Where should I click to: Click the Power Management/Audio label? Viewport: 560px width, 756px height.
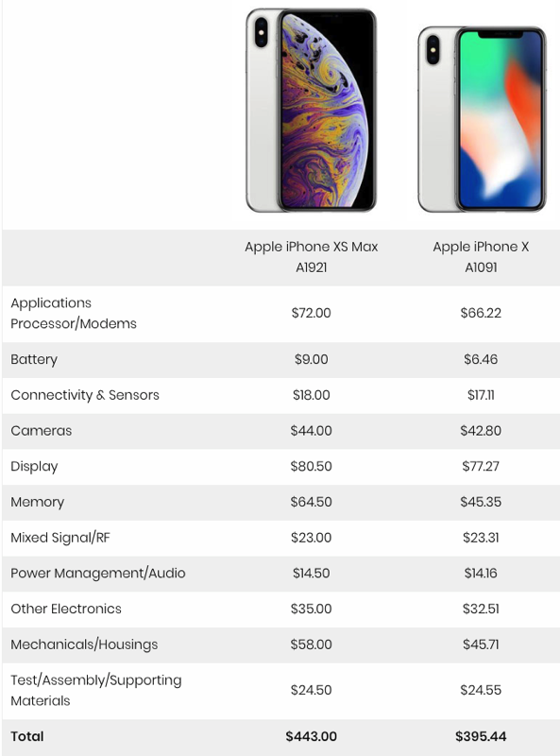tap(98, 574)
